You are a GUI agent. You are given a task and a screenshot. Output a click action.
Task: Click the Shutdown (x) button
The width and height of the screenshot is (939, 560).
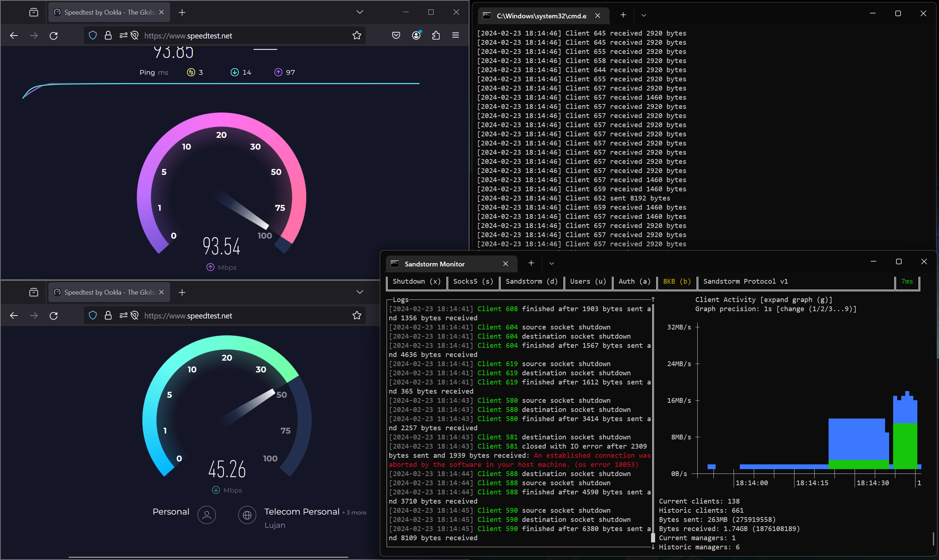coord(416,281)
